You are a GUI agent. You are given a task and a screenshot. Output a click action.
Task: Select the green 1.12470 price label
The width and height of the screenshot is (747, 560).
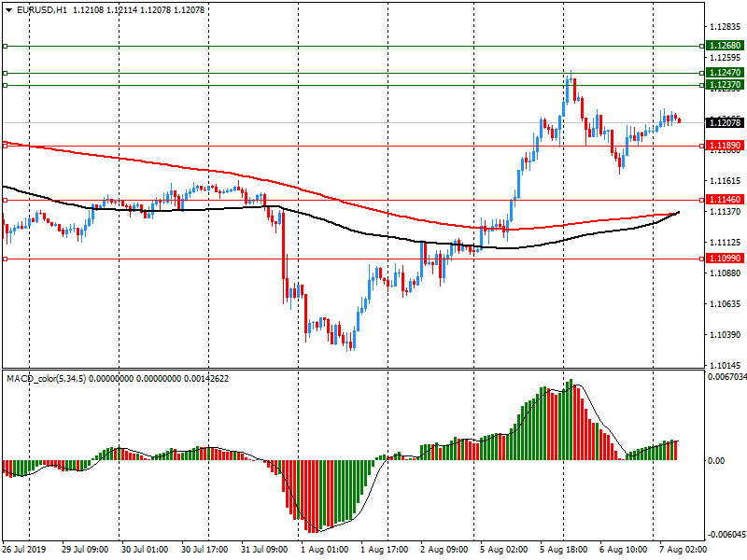726,73
